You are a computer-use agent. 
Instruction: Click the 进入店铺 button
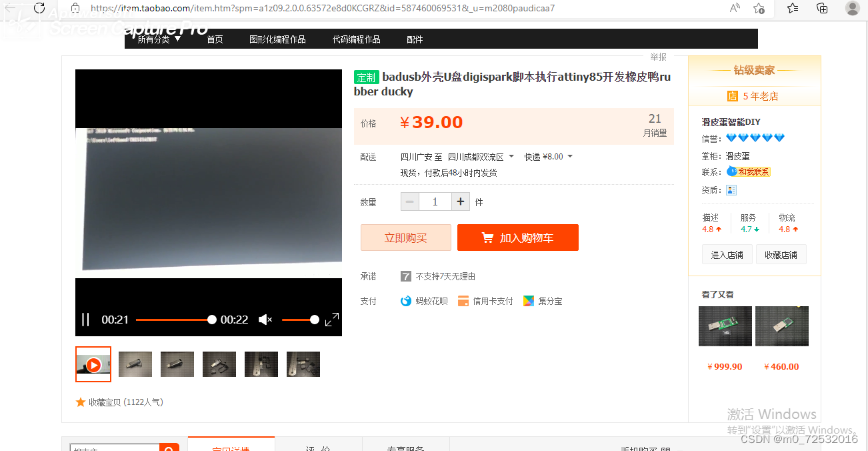(727, 255)
